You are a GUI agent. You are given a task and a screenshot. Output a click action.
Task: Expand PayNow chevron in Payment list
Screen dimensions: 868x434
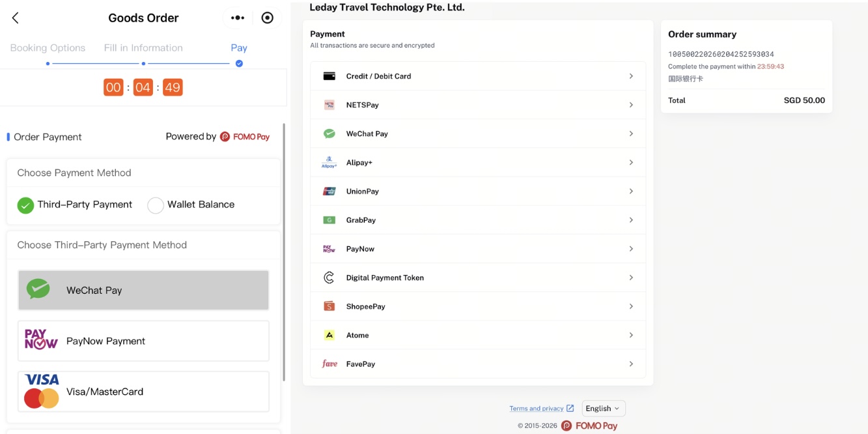631,249
